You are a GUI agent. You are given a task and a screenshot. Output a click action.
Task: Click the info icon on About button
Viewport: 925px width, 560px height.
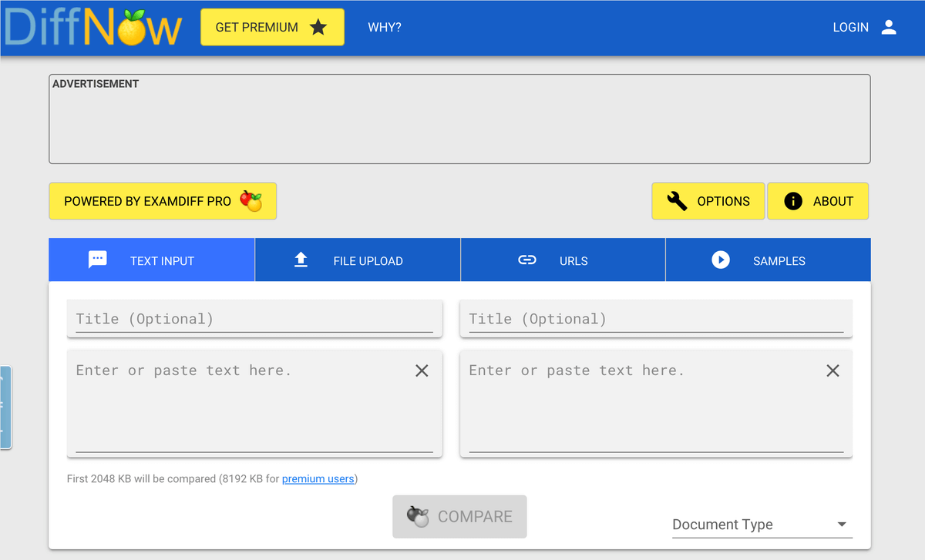coord(793,201)
